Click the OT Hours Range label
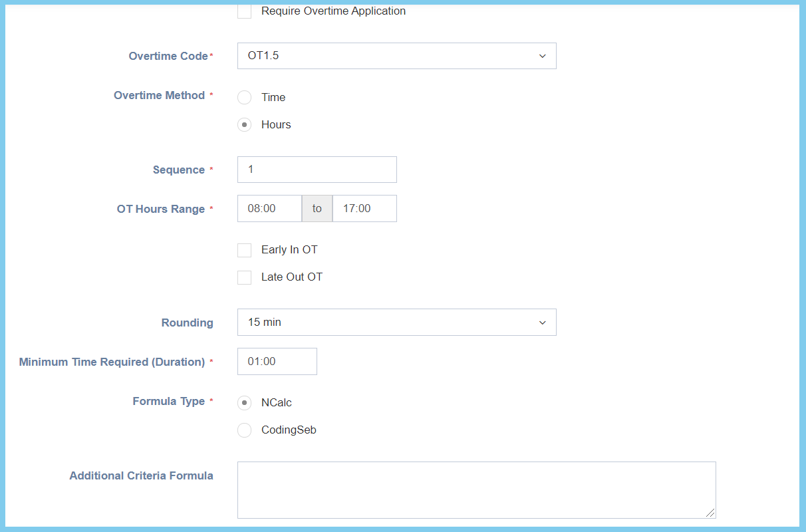Screen dimensions: 806x532 click(161, 209)
